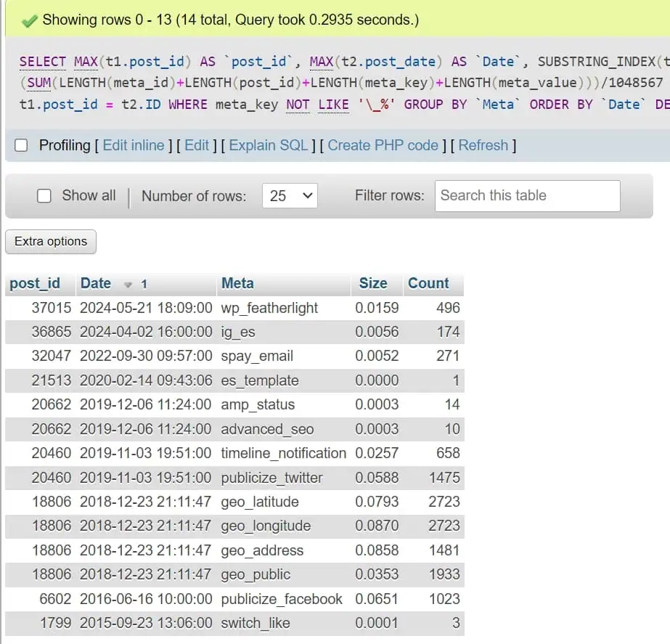Image resolution: width=670 pixels, height=644 pixels.
Task: Sort by the Count column header
Action: tap(428, 284)
